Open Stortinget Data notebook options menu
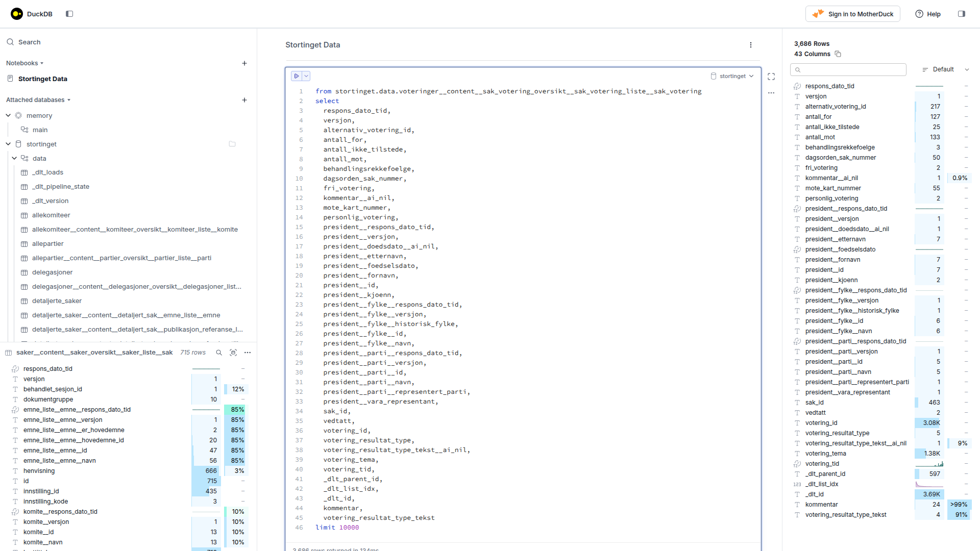Image resolution: width=980 pixels, height=551 pixels. pyautogui.click(x=751, y=45)
